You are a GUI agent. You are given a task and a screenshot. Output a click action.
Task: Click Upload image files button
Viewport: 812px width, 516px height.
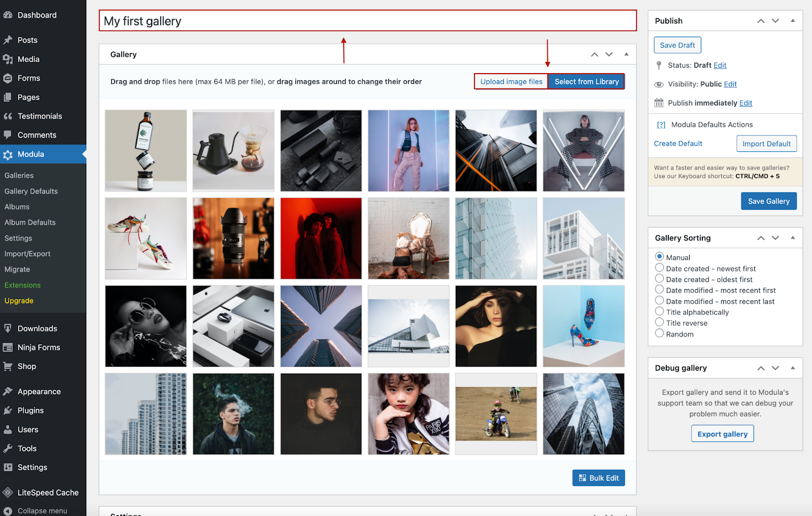coord(512,82)
